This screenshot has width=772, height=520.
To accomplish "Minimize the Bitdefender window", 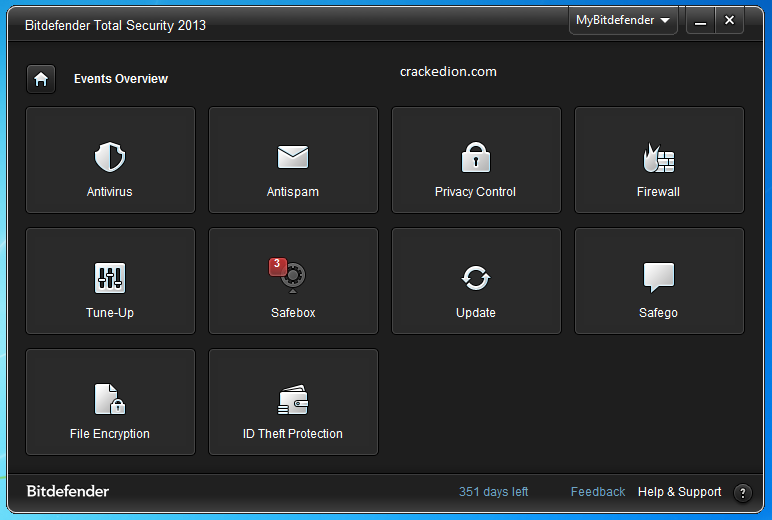I will (700, 21).
